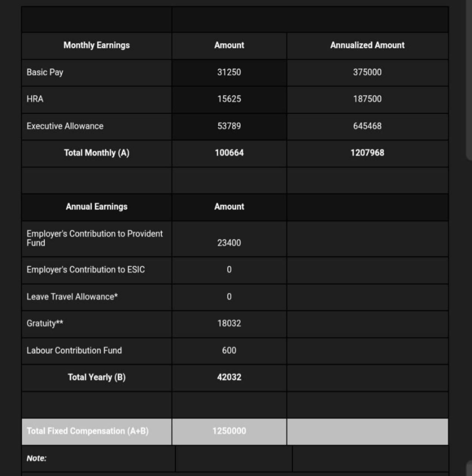Click the Total Fixed Compensation (A+B) label

coord(88,431)
